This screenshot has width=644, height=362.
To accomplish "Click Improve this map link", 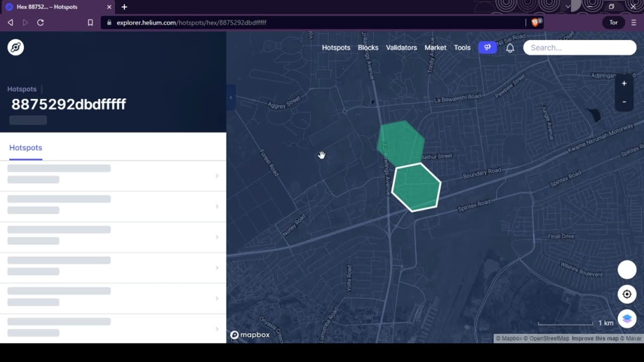I will [x=595, y=338].
